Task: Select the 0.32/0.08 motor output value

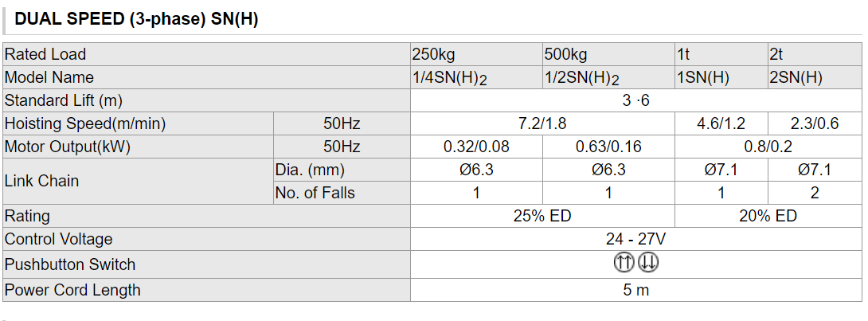Action: tap(475, 147)
